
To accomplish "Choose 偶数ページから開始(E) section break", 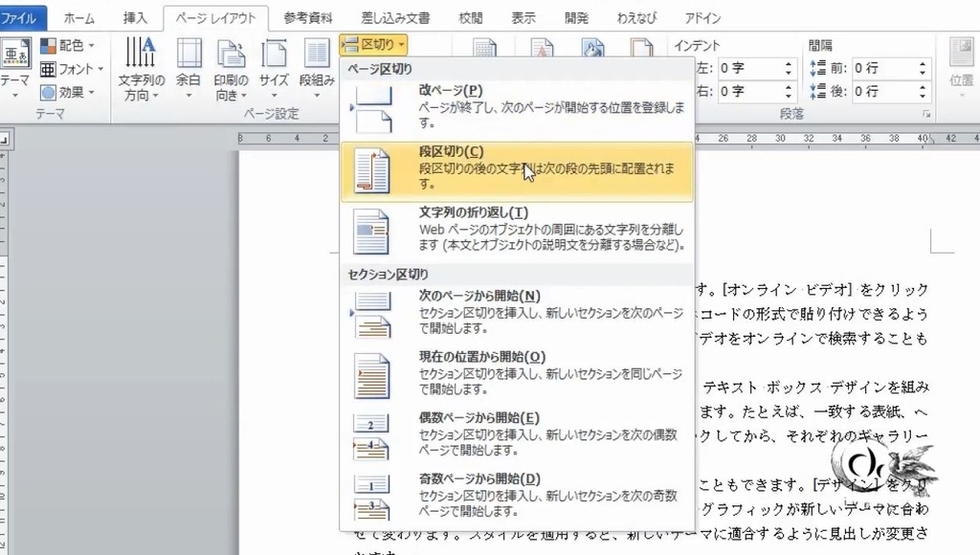I will [x=517, y=437].
